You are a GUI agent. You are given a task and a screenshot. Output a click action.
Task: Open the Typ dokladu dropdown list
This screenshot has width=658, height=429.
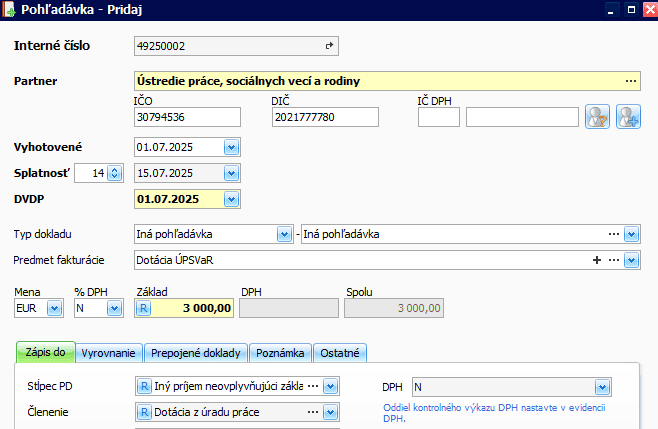click(x=283, y=235)
